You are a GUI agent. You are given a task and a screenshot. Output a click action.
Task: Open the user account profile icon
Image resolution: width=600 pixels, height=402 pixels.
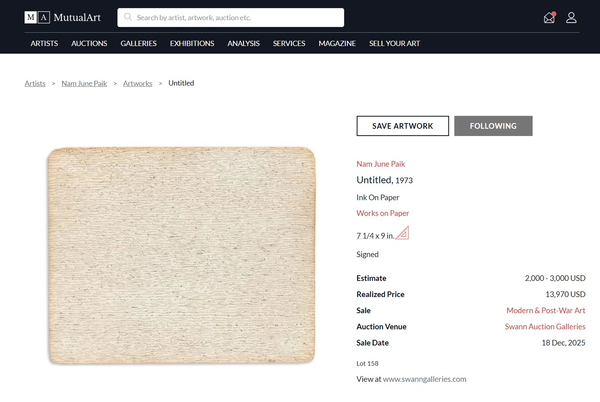click(x=571, y=17)
